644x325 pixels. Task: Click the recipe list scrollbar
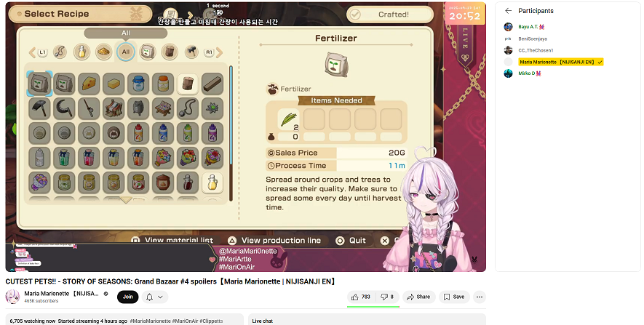tap(231, 133)
